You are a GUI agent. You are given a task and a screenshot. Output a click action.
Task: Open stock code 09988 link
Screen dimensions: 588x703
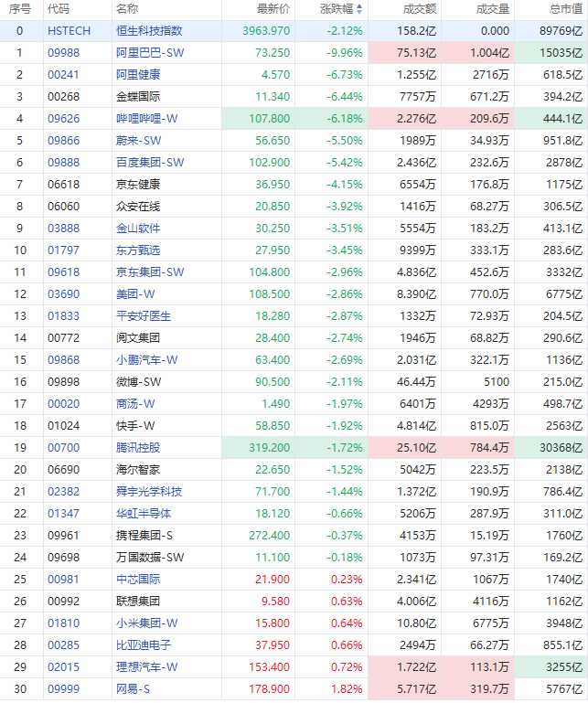(x=63, y=53)
